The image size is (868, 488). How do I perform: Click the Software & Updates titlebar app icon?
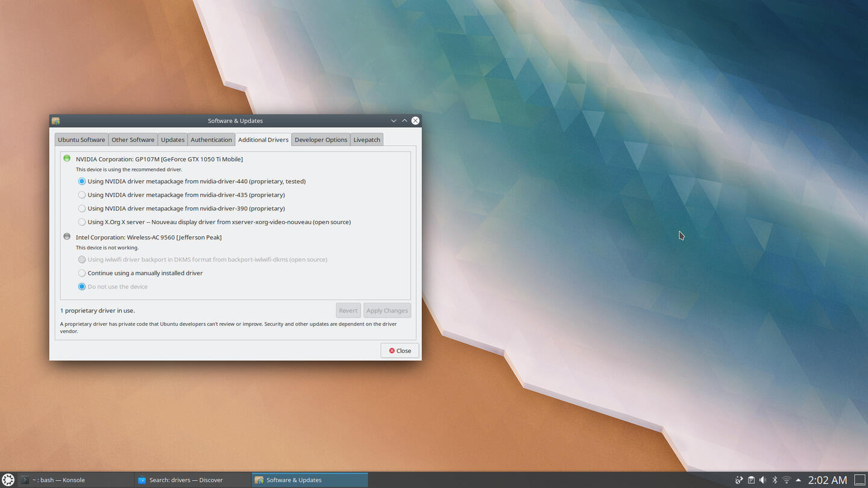[56, 121]
